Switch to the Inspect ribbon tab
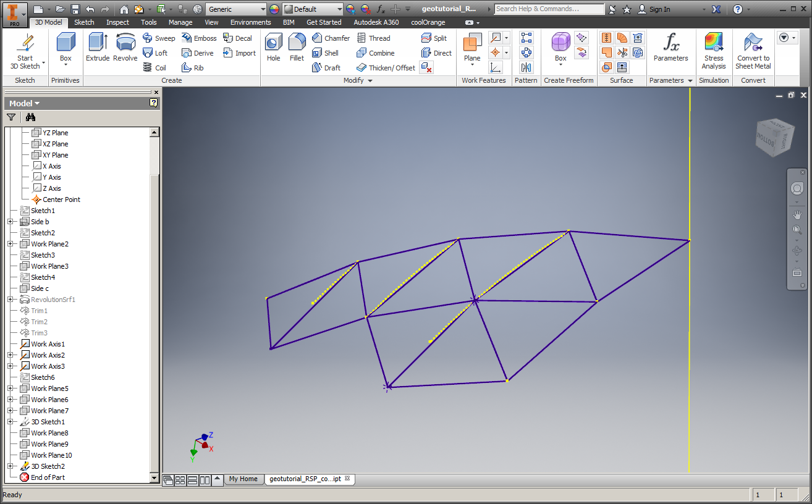Screen dimensions: 812x504 pos(117,22)
